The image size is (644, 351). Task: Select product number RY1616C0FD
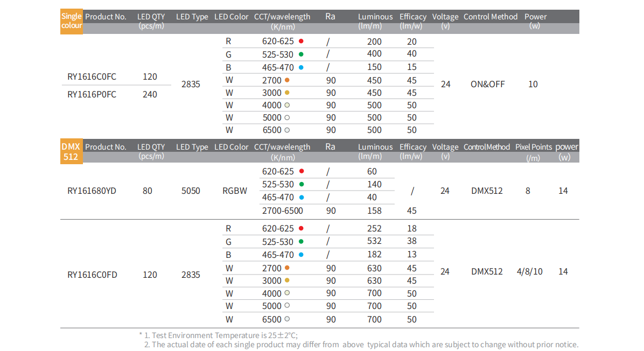click(x=92, y=275)
